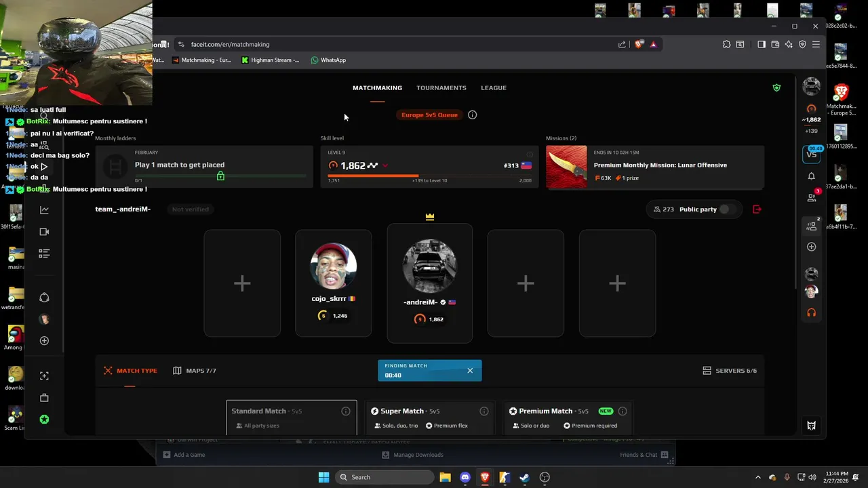Click the taskbar Search box

384,477
